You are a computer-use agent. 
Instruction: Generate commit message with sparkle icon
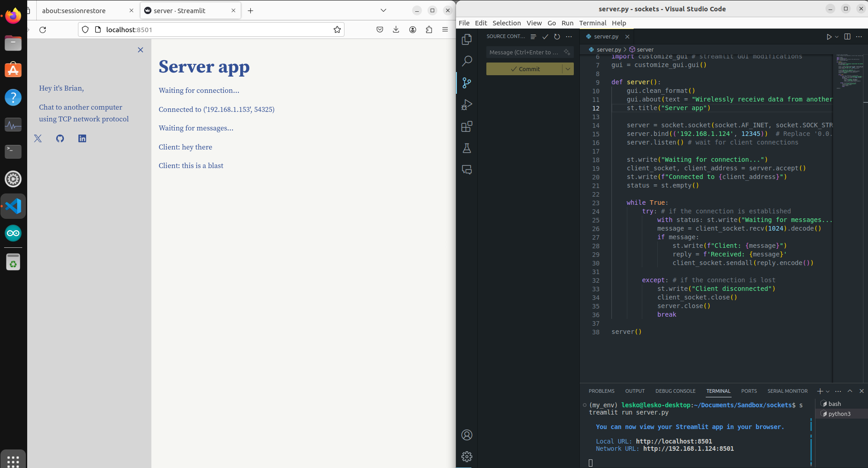tap(567, 53)
